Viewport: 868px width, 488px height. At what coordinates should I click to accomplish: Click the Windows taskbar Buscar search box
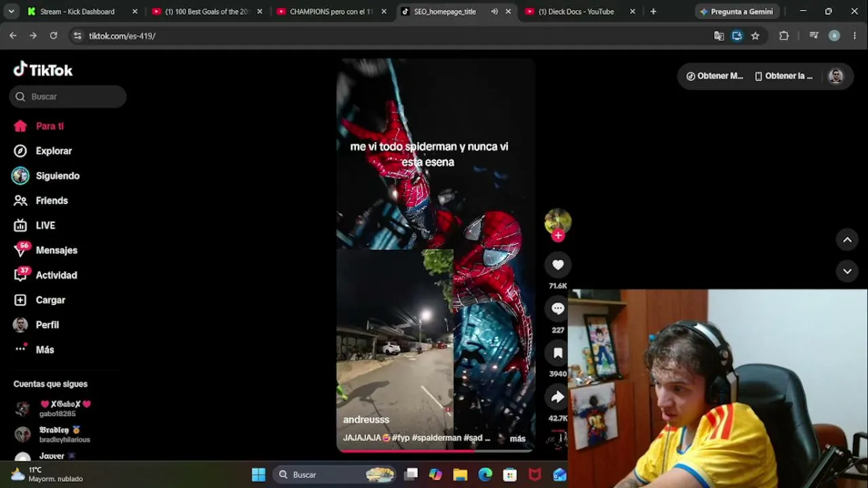335,474
